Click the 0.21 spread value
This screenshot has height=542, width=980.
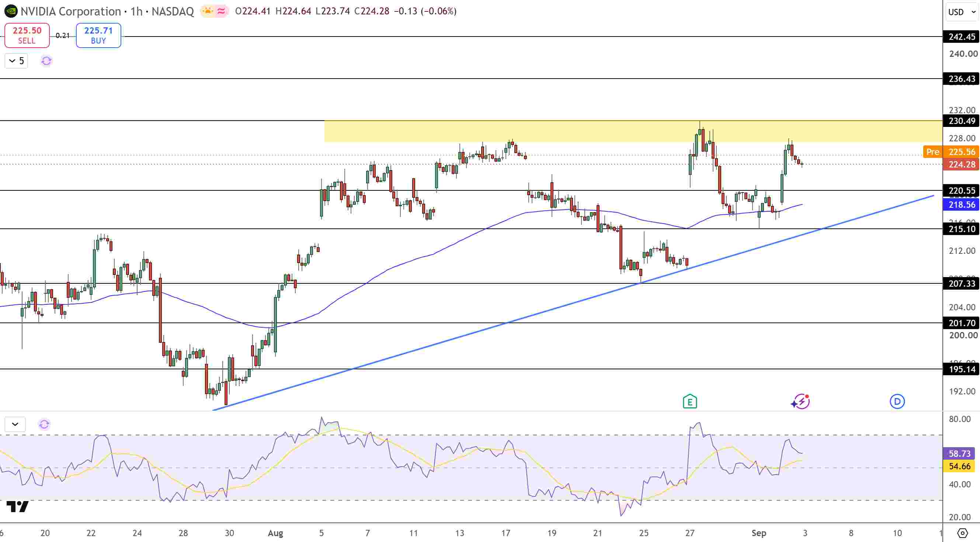pos(63,35)
